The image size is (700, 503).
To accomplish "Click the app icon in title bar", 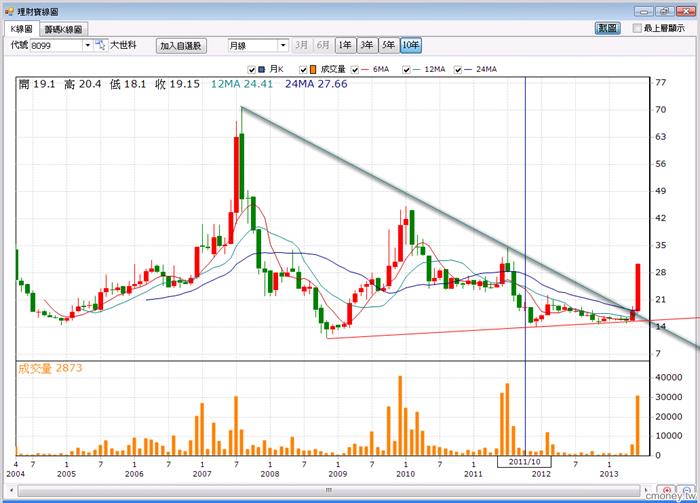I will point(9,12).
